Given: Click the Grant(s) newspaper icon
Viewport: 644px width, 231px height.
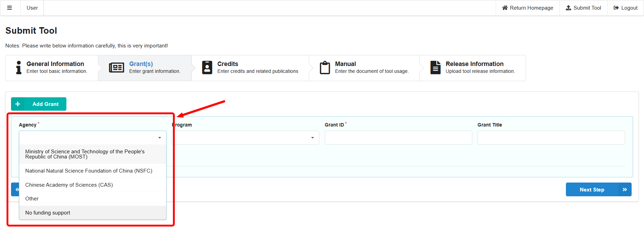Looking at the screenshot, I should click(x=116, y=68).
